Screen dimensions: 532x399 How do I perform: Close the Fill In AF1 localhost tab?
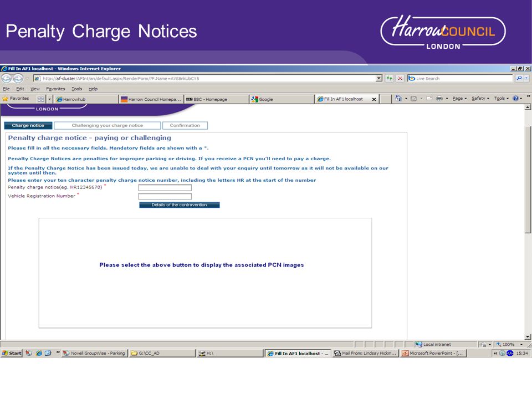[374, 99]
